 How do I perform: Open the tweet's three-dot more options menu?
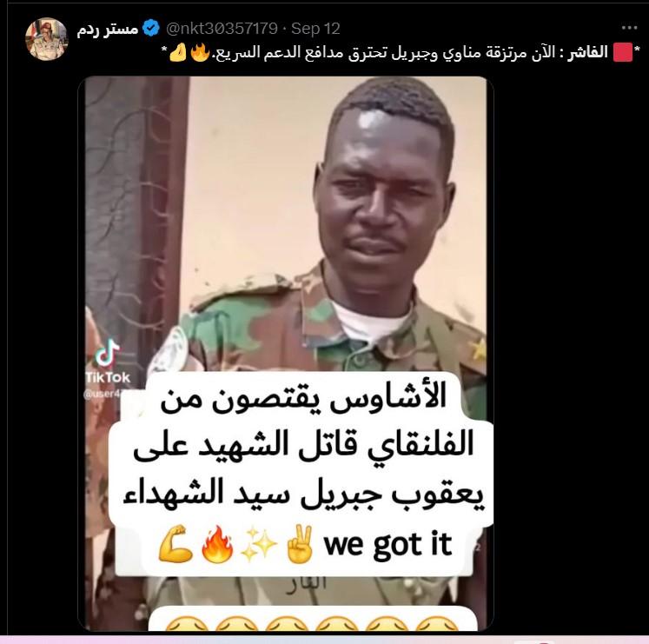tap(629, 28)
